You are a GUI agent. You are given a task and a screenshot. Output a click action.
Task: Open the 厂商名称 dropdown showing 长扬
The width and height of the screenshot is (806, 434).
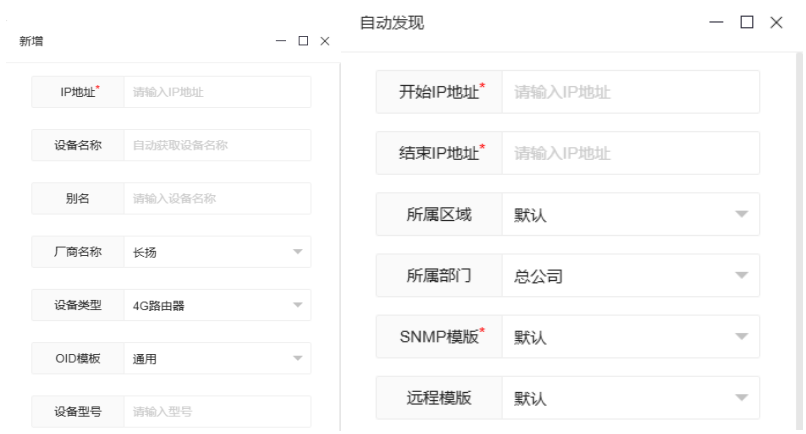(217, 252)
